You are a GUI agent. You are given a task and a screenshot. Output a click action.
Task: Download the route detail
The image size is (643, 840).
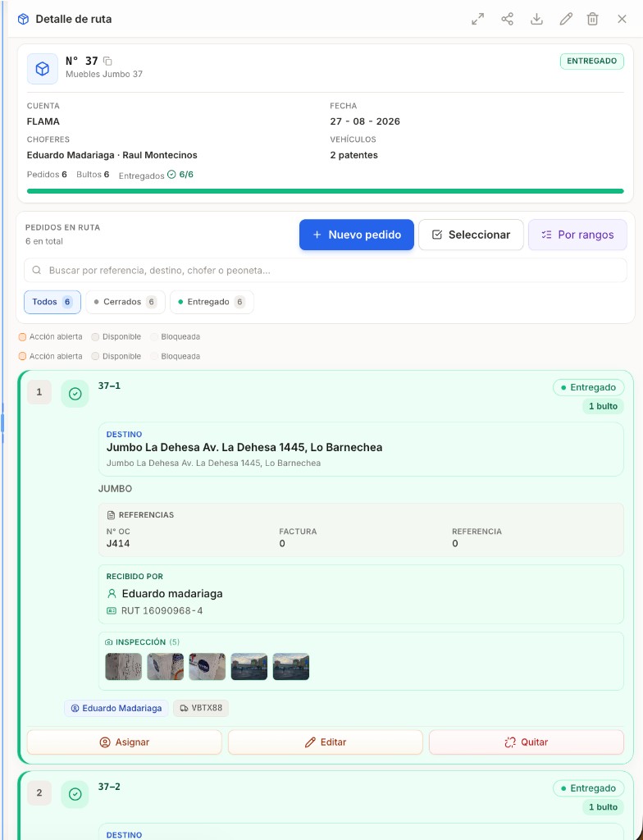(x=536, y=20)
